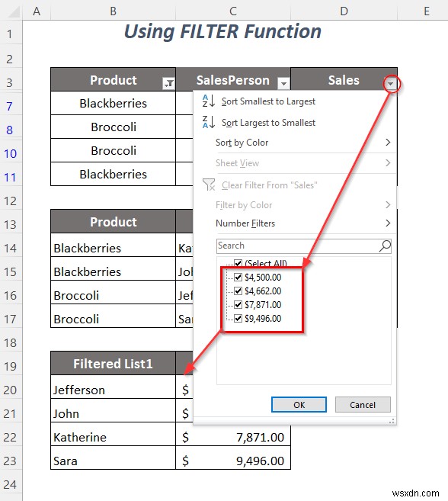This screenshot has width=448, height=501.
Task: Click the Sort Largest to Smallest Z-A icon
Action: (x=209, y=122)
